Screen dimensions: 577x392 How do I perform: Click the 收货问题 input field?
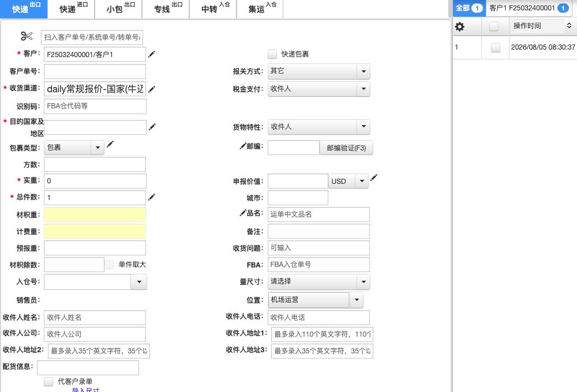319,248
